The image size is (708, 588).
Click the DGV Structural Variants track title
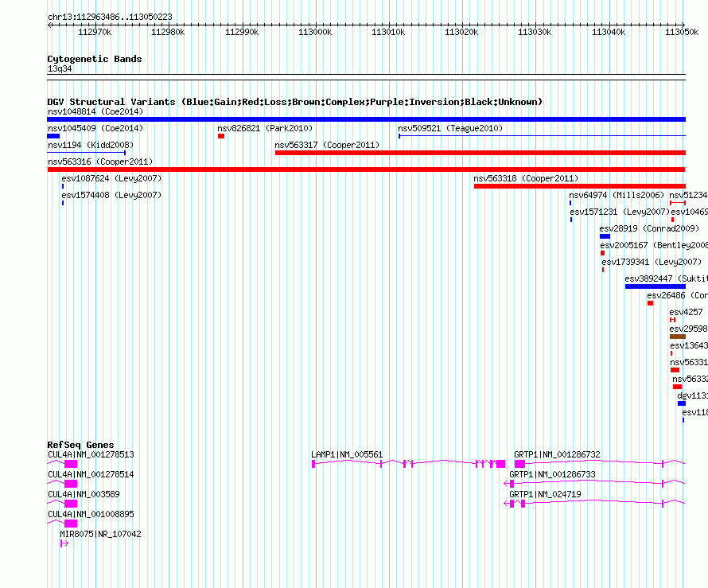(x=295, y=102)
